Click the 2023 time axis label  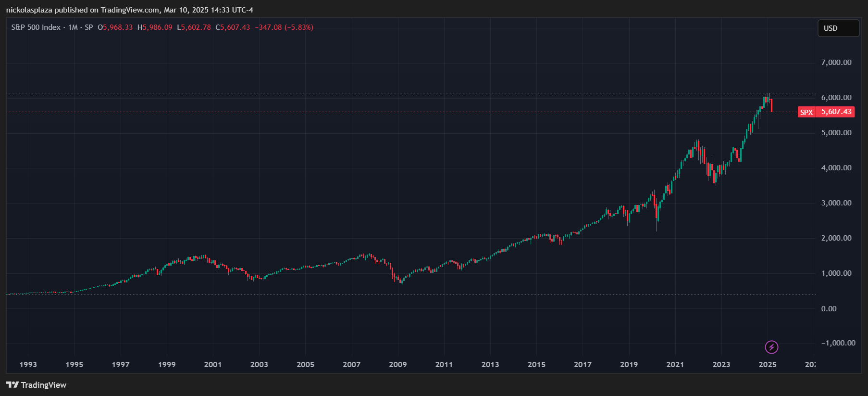pos(721,365)
